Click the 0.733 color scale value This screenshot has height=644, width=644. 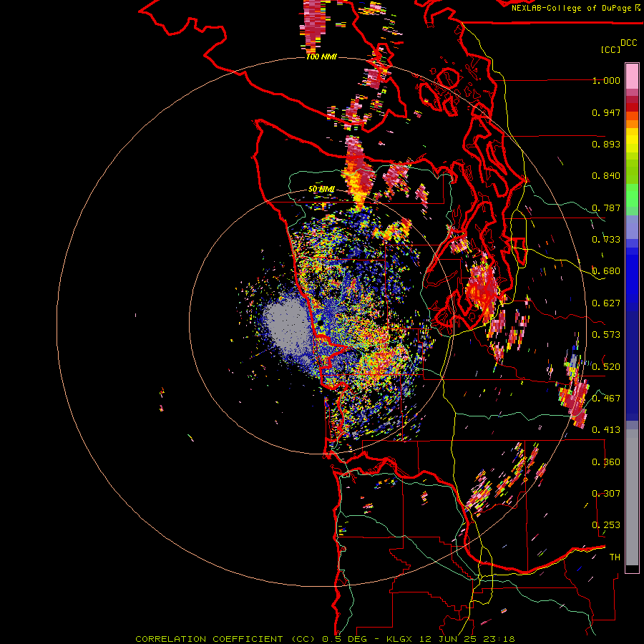606,240
